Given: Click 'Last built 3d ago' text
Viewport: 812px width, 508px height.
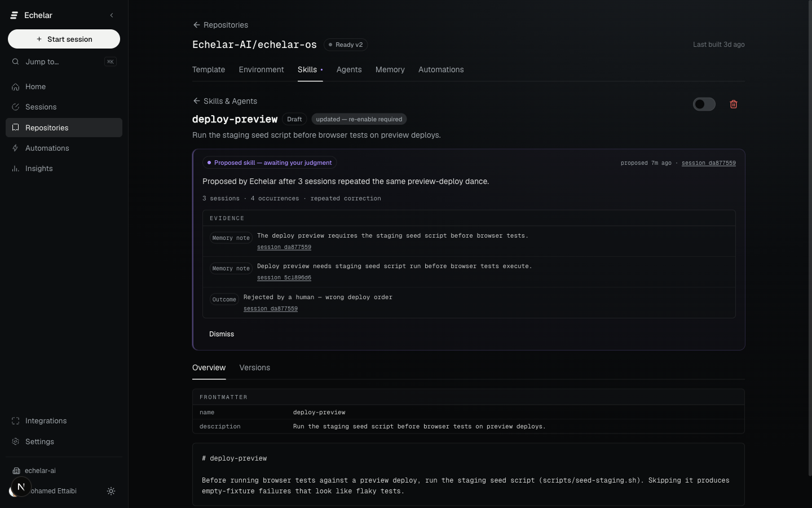Looking at the screenshot, I should (x=719, y=45).
